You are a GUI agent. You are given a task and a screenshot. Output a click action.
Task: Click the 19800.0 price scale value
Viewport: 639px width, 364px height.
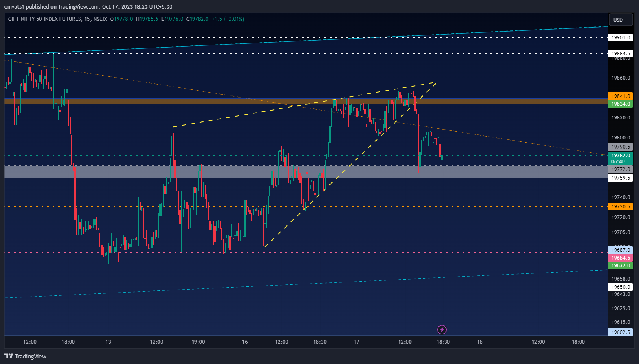pyautogui.click(x=621, y=138)
